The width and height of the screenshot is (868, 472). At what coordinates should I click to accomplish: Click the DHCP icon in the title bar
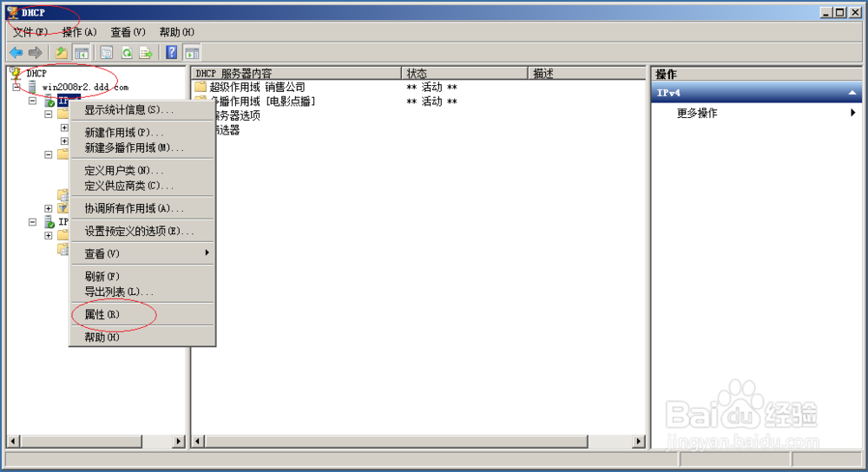pos(13,12)
